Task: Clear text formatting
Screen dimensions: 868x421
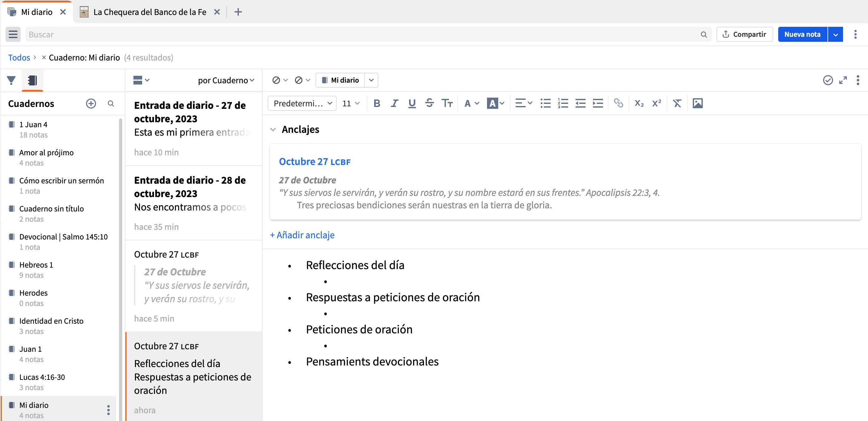Action: (677, 103)
